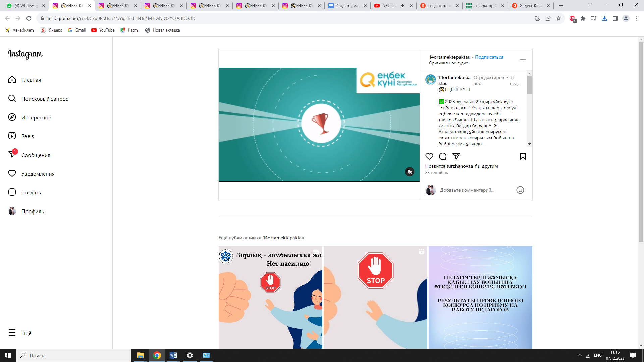Expand the Ещё menu in sidebar
Screen dimensions: 644x362
point(26,333)
